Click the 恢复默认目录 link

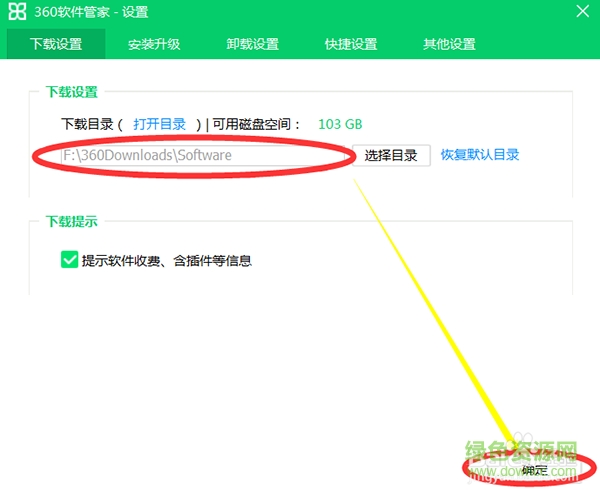[x=480, y=155]
